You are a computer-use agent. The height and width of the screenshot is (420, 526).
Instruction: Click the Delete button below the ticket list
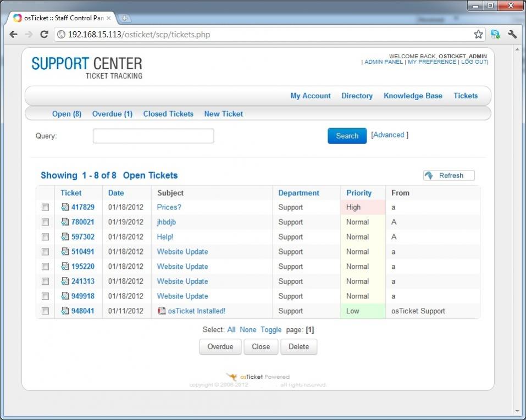point(299,346)
